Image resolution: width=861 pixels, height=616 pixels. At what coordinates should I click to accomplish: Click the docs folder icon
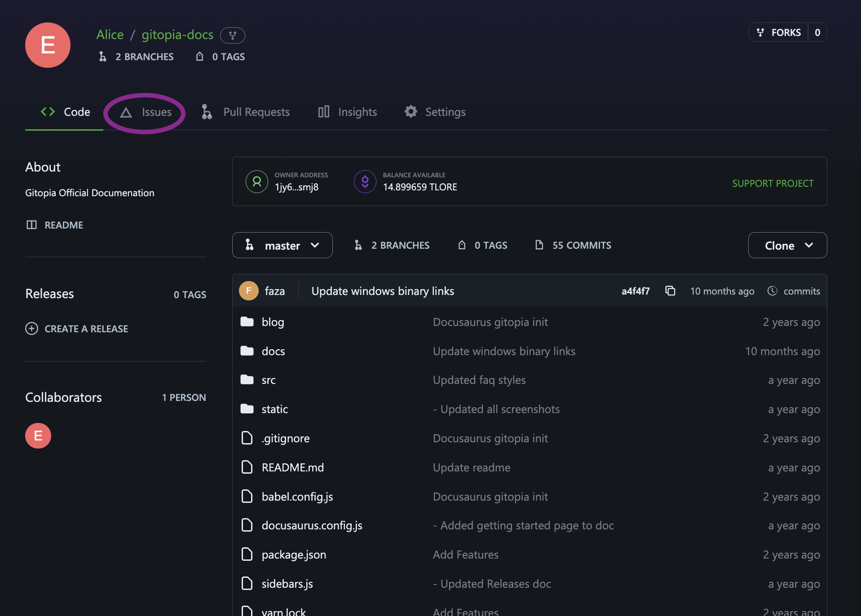click(247, 351)
